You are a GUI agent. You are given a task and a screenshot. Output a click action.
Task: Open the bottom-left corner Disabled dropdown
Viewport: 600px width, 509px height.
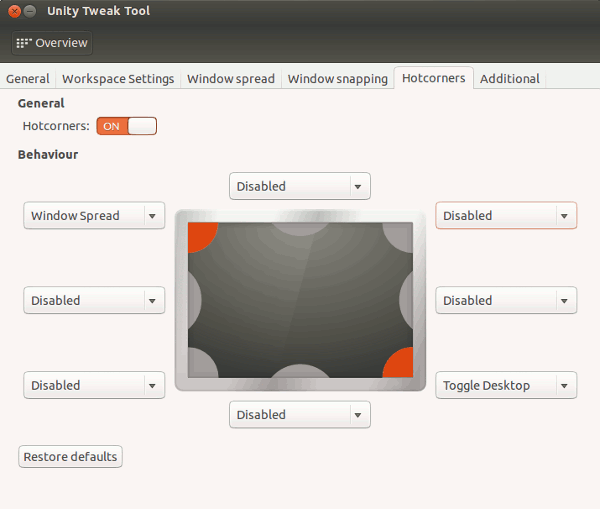tap(94, 385)
